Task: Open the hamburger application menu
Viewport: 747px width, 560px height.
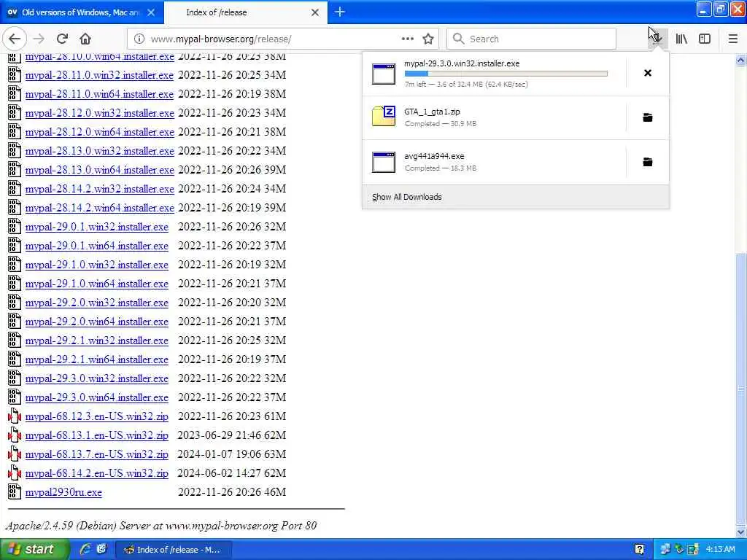Action: click(732, 39)
